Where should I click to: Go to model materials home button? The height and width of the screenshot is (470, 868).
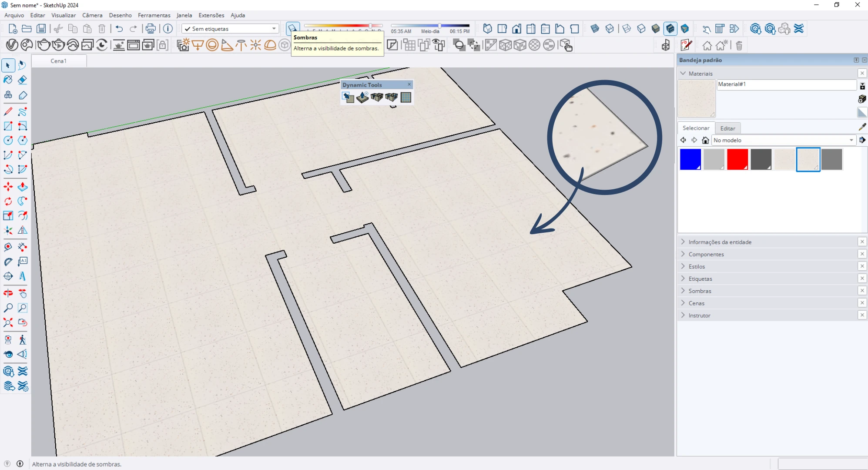coord(706,140)
